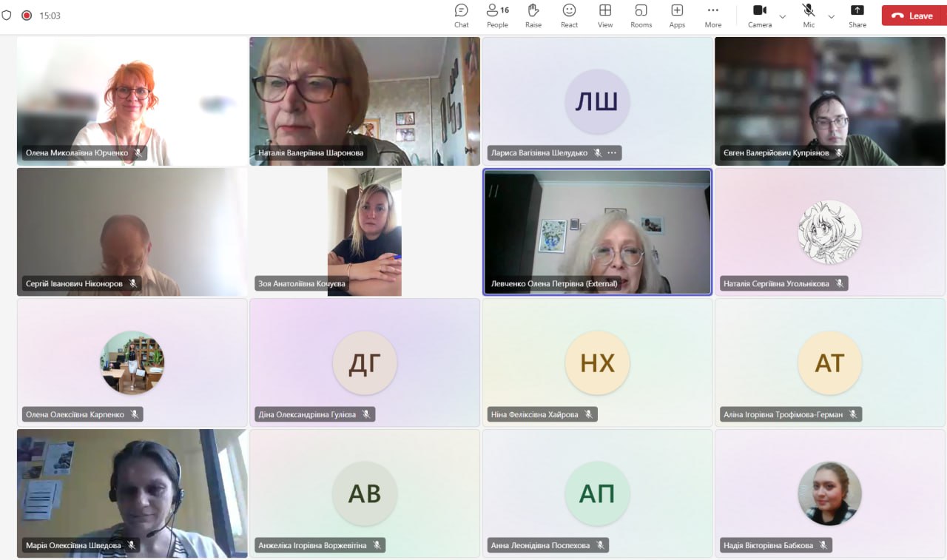Expand the Mic device options chevron
Screen dimensions: 947x560
coord(831,16)
